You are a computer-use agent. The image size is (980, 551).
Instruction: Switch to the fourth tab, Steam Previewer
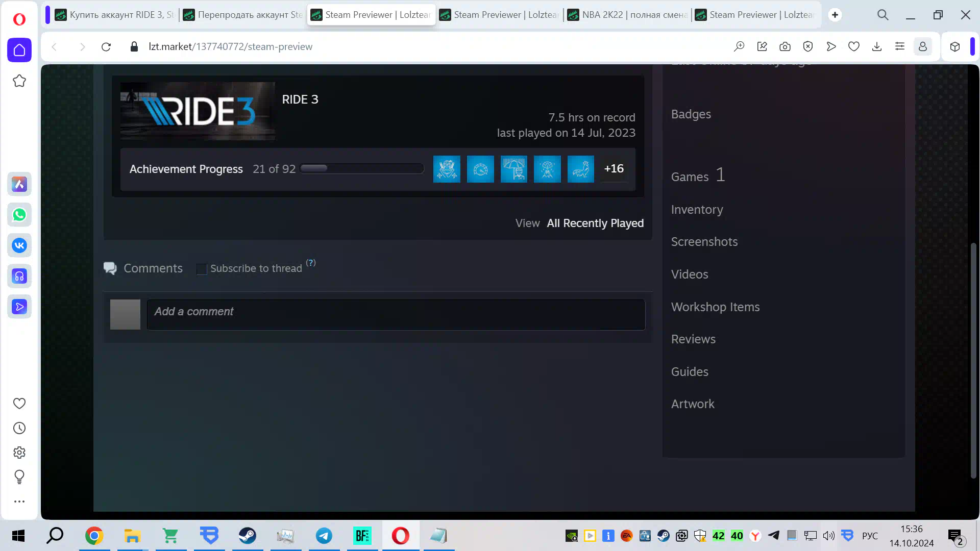(499, 15)
